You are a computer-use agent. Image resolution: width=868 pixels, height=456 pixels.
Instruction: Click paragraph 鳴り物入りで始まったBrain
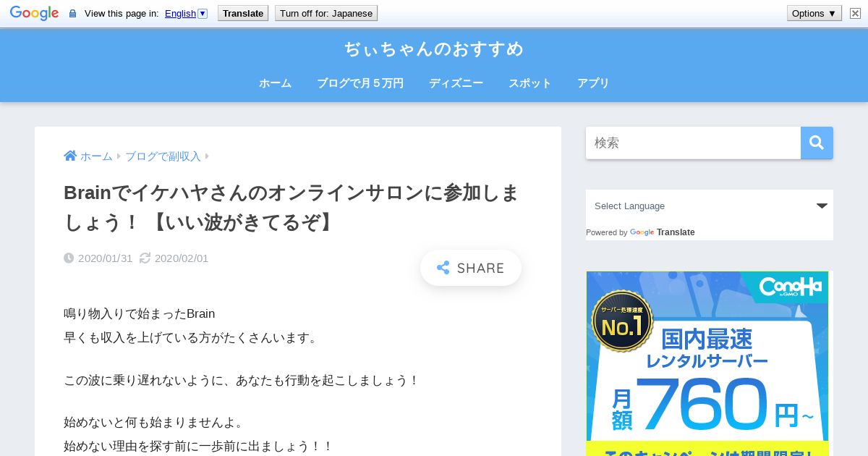(x=140, y=314)
